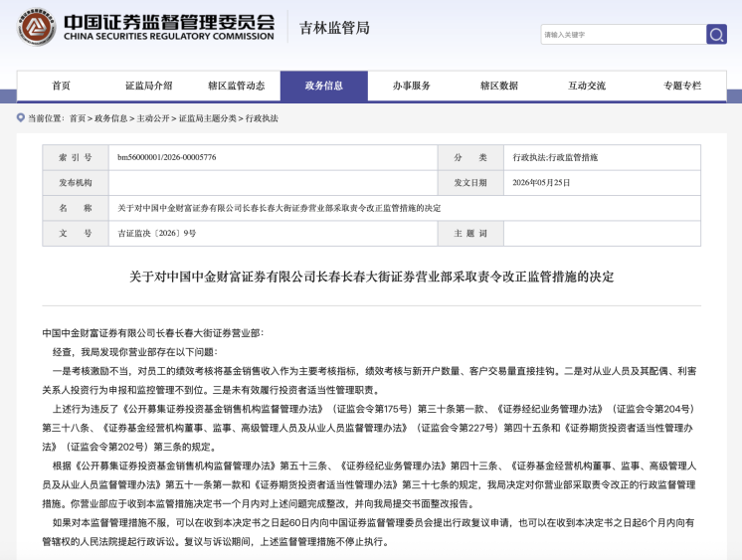
Task: Click the paragraph starting 上述行为违反了
Action: 369,428
